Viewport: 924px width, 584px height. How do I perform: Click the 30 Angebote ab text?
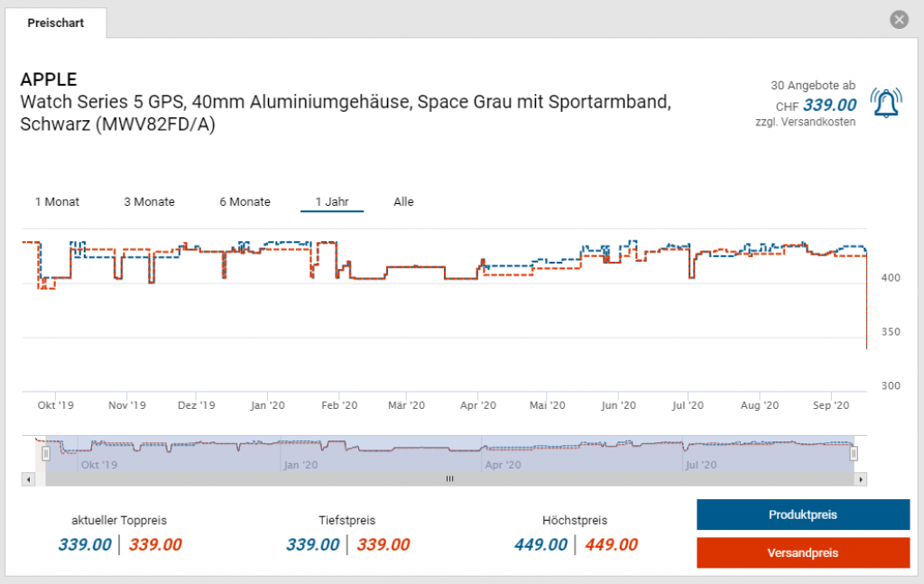pos(813,86)
